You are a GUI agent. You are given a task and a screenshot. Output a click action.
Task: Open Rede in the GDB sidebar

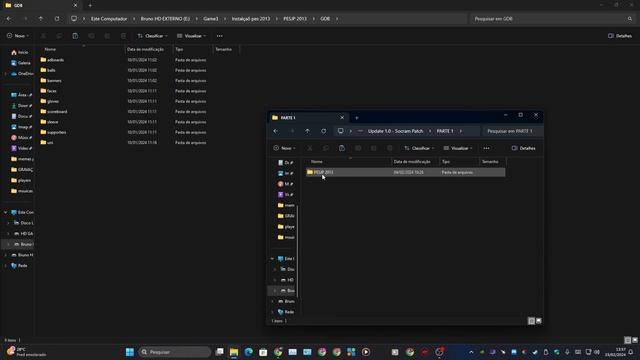pos(19,266)
